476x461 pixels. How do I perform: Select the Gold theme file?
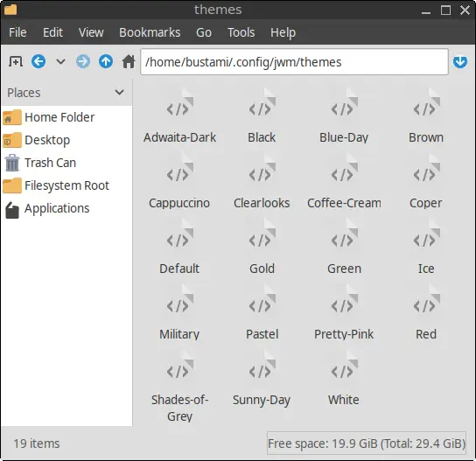click(x=262, y=248)
